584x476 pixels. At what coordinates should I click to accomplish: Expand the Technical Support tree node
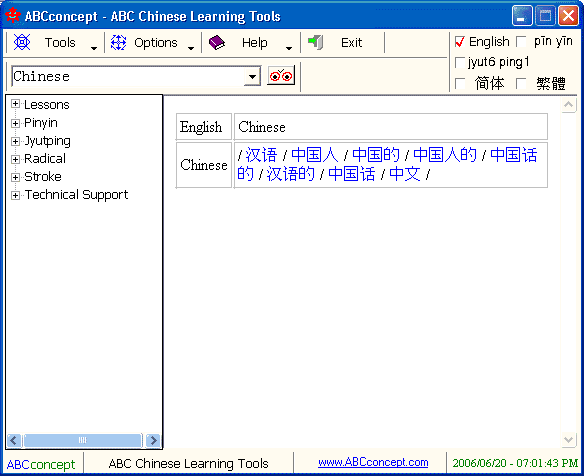click(15, 195)
